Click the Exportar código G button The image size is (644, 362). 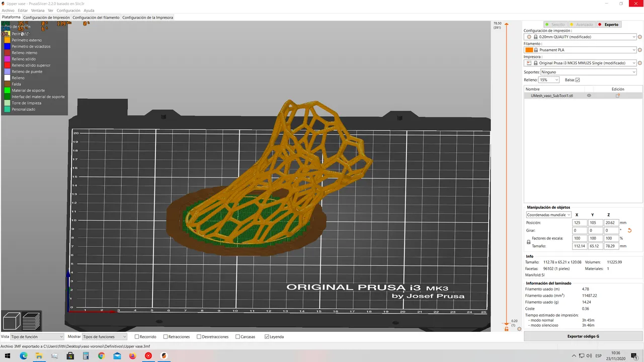point(583,336)
